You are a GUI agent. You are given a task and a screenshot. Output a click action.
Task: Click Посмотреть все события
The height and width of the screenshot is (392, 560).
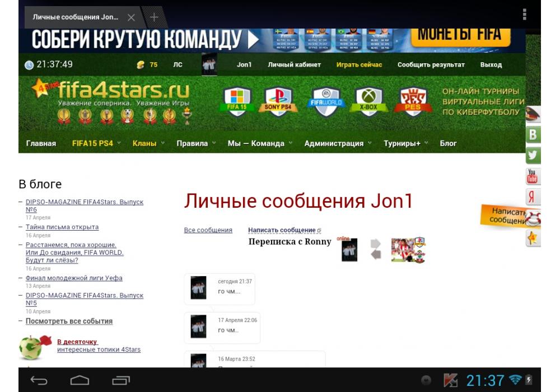pos(69,321)
